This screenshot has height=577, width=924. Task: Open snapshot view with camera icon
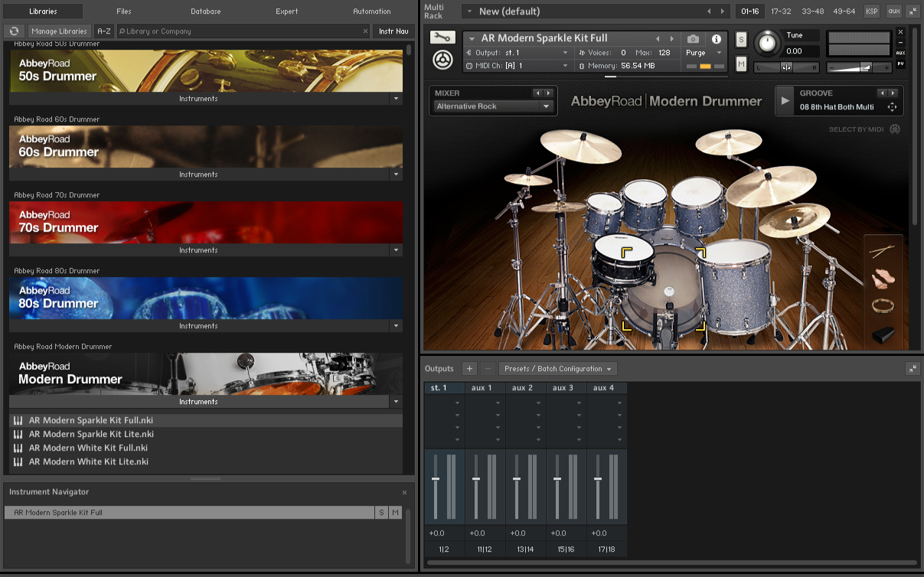click(x=693, y=39)
